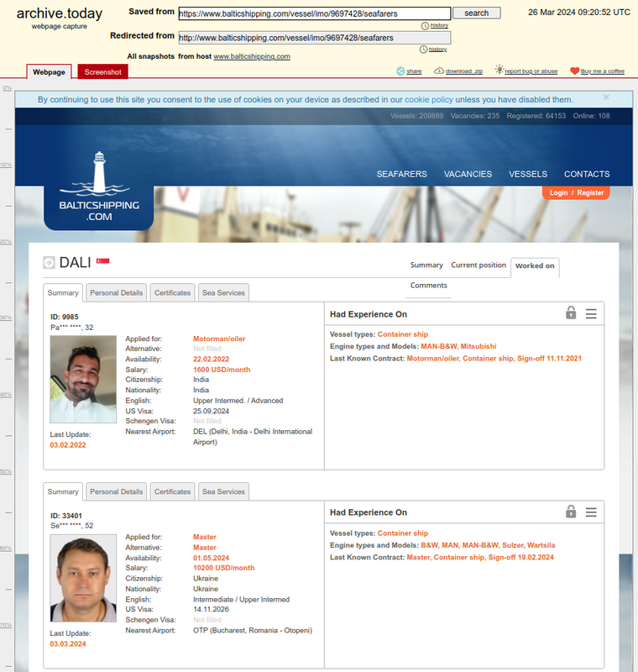Click availability date 01.05.2024

point(211,558)
